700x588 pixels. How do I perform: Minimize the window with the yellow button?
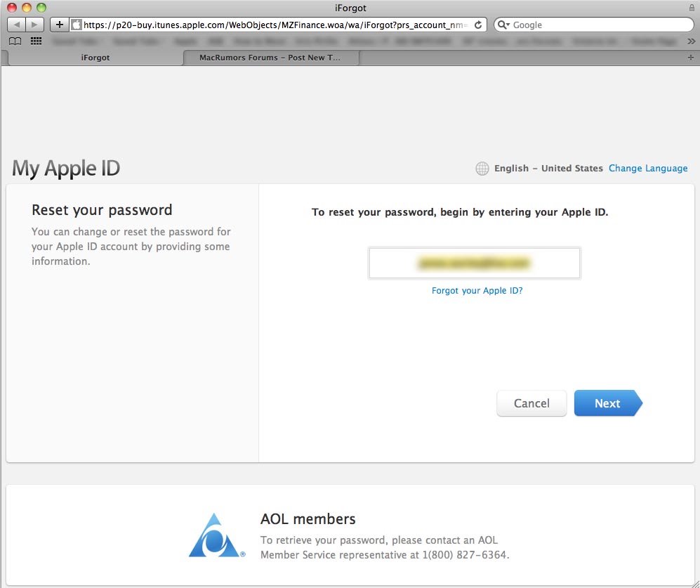pyautogui.click(x=27, y=8)
